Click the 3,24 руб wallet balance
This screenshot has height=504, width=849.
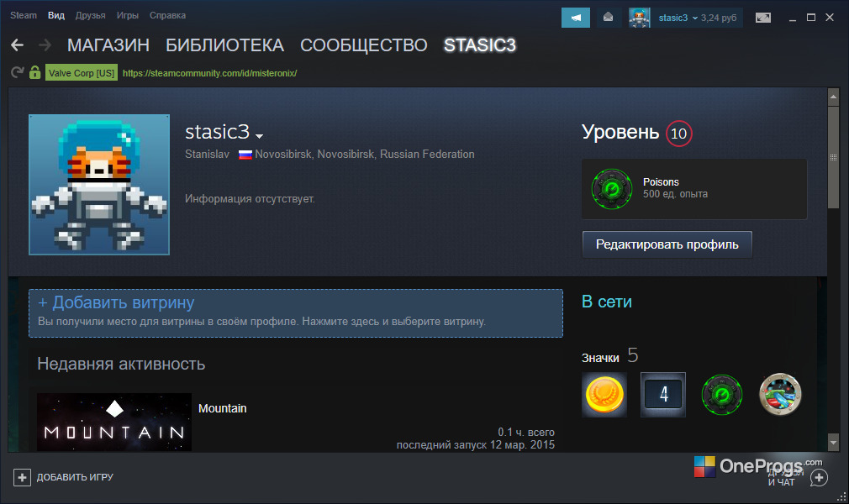[x=719, y=18]
